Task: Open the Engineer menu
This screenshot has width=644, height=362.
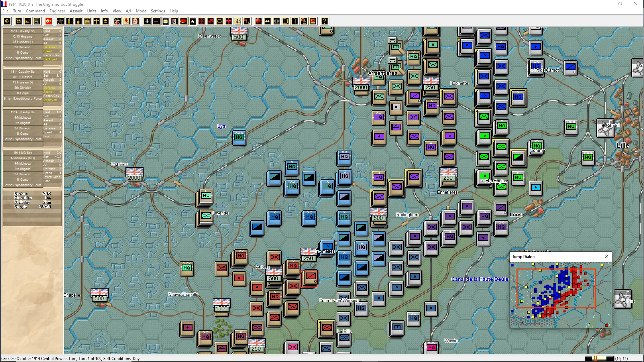Action: [57, 11]
